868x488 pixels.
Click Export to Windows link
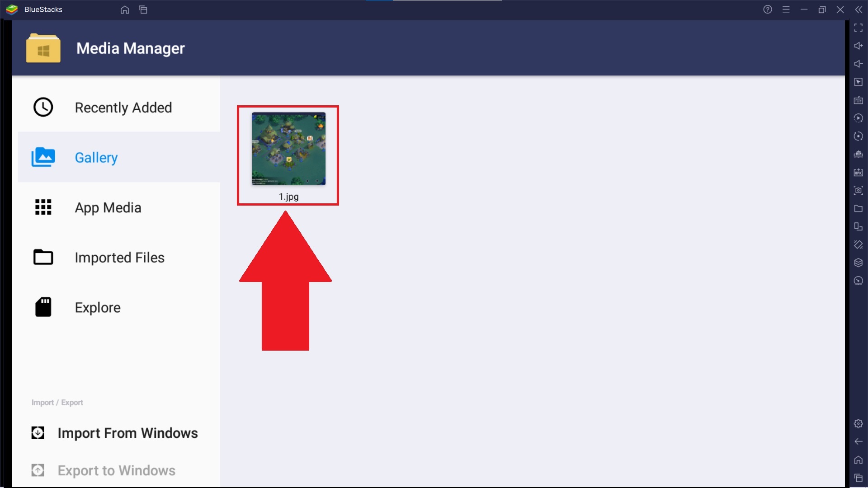tap(116, 471)
